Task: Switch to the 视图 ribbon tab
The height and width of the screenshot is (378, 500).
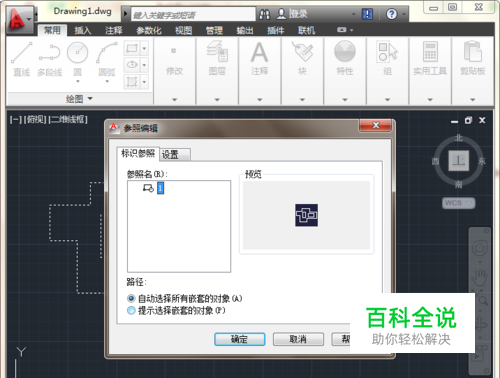Action: click(x=183, y=31)
